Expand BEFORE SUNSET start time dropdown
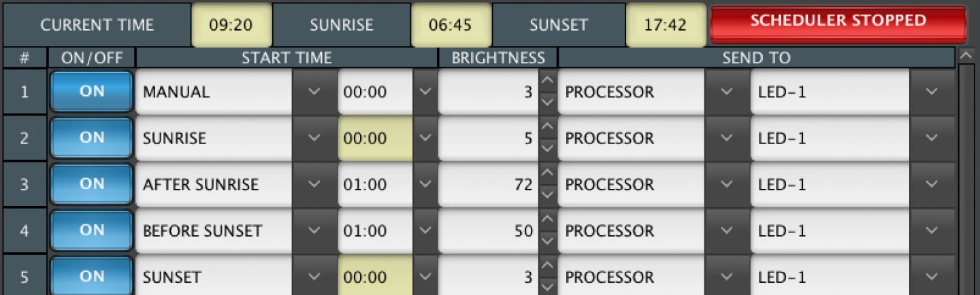The width and height of the screenshot is (980, 295). point(314,230)
